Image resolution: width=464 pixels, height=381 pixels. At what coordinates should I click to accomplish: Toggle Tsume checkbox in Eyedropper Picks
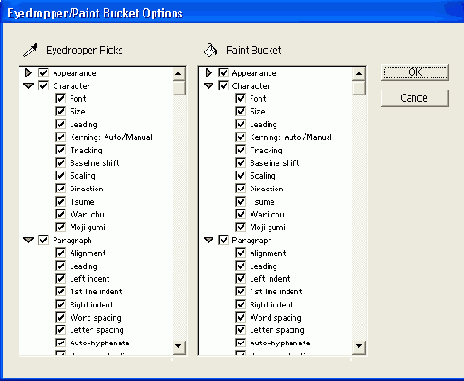pos(60,201)
